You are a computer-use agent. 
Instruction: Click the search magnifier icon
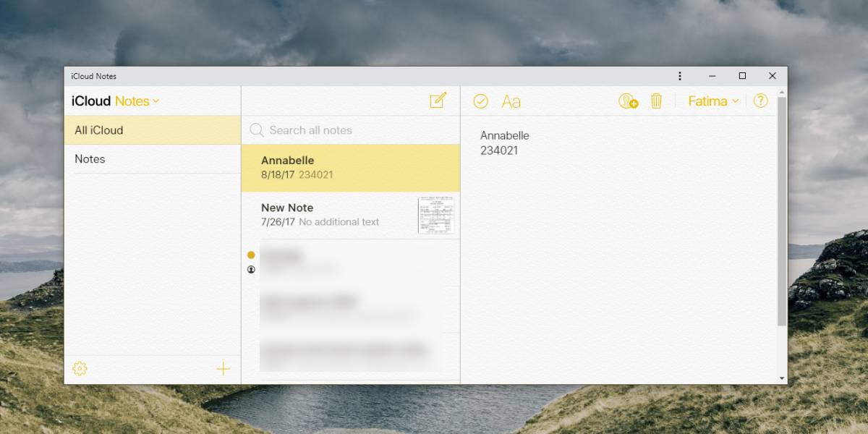(256, 130)
